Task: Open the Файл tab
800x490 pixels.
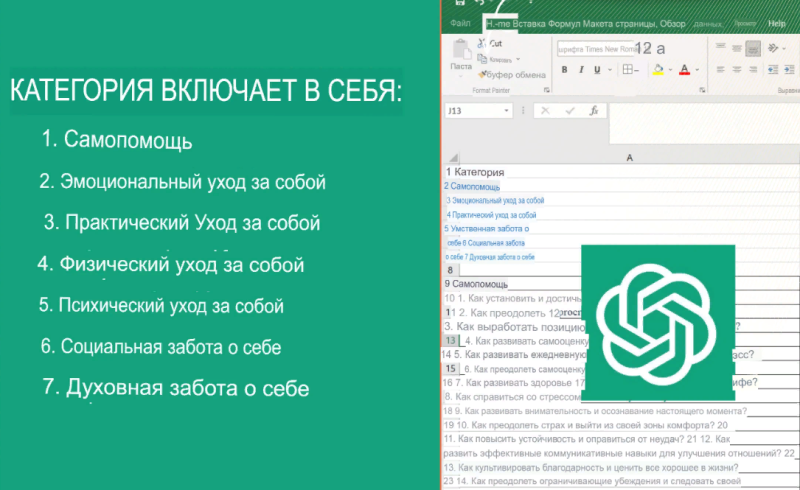Action: [460, 23]
